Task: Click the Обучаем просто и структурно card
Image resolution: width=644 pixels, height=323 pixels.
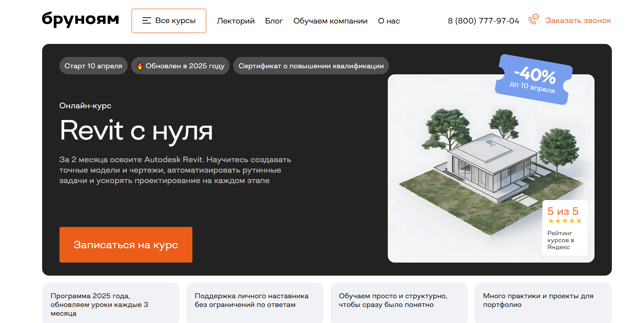Action: (x=399, y=303)
